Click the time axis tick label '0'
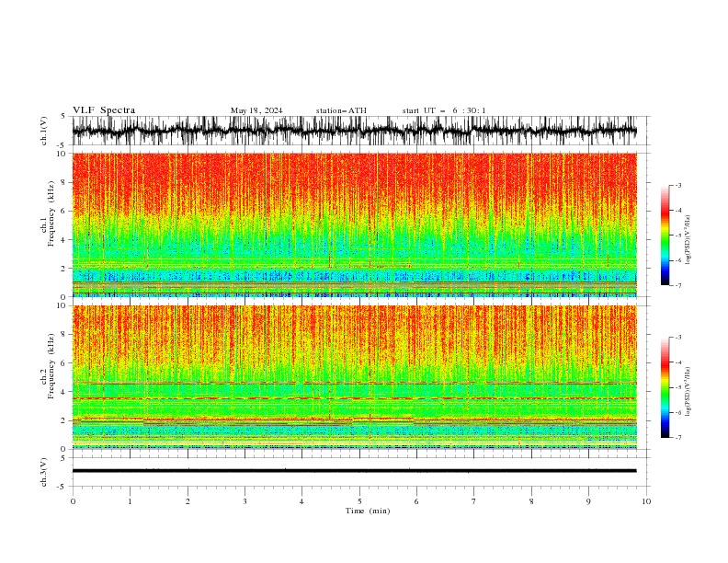728x563 pixels. coord(73,501)
